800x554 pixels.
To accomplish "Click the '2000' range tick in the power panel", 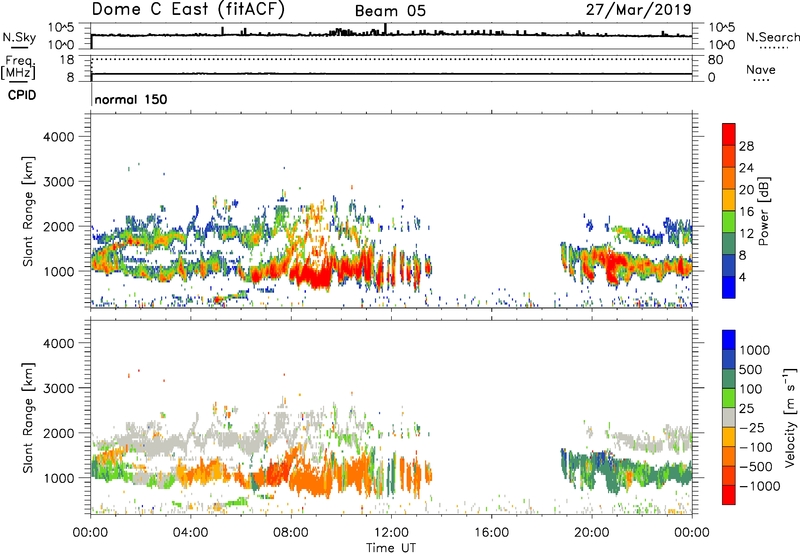I will (x=58, y=226).
